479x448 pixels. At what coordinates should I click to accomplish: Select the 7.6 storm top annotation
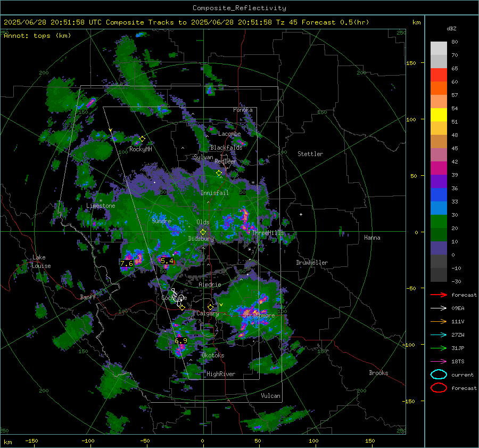(x=127, y=264)
